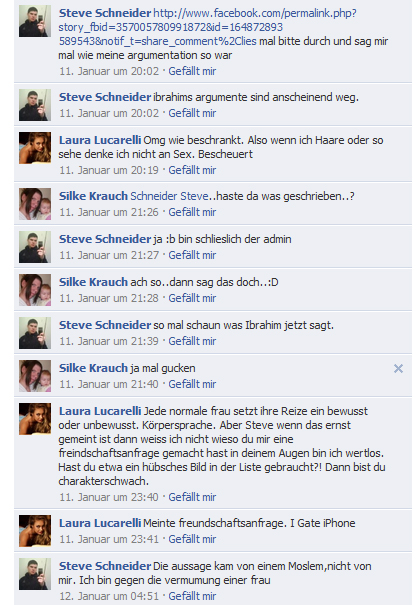Like Silke's 'haste da was geschrieben' comment
The height and width of the screenshot is (605, 417).
click(x=192, y=212)
